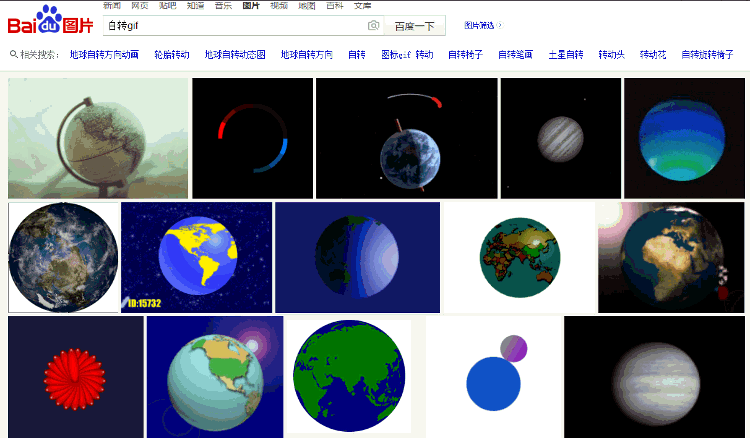Open camera image search icon

click(x=373, y=25)
